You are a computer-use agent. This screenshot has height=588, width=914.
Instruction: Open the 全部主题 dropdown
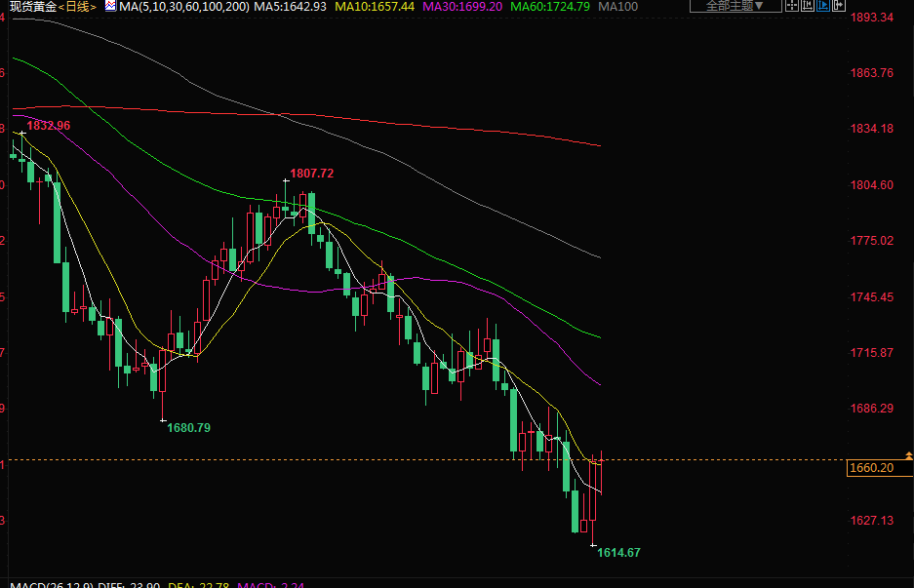pyautogui.click(x=729, y=6)
